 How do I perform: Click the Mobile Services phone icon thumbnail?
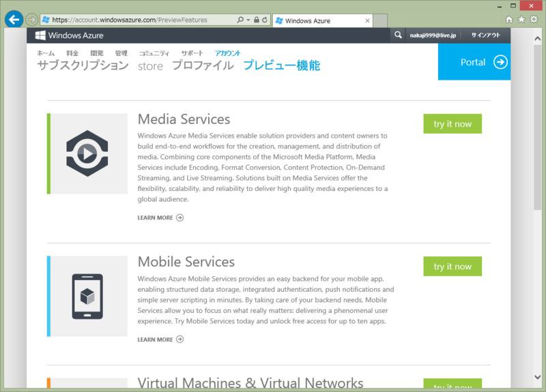point(87,297)
